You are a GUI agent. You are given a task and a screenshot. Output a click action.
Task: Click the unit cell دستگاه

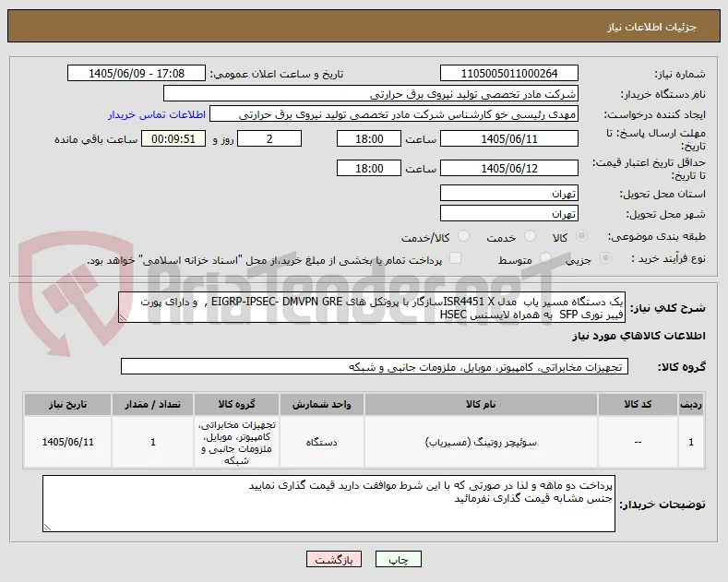pos(322,443)
